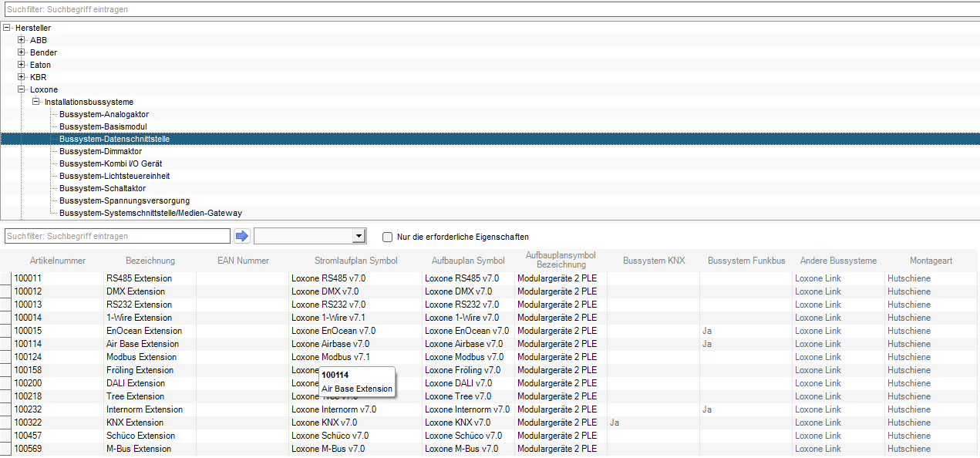Click the blue arrow button beside the search filter
Image resolution: width=980 pixels, height=458 pixels.
tap(242, 236)
